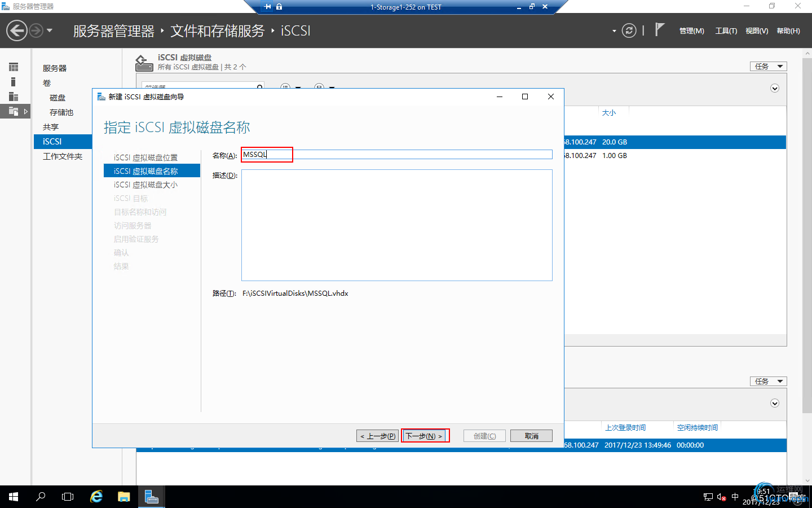Open 任务 dropdown of iSCSI virtual disks panel

pyautogui.click(x=768, y=67)
